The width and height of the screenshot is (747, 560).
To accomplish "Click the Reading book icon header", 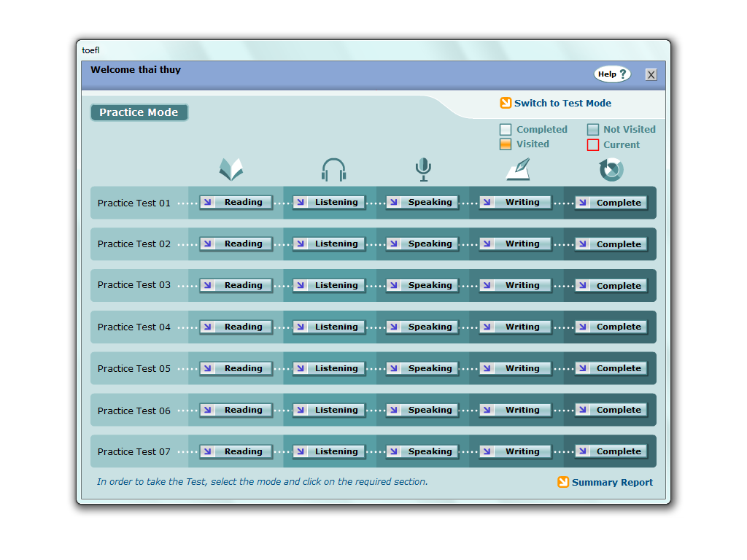I will click(231, 169).
